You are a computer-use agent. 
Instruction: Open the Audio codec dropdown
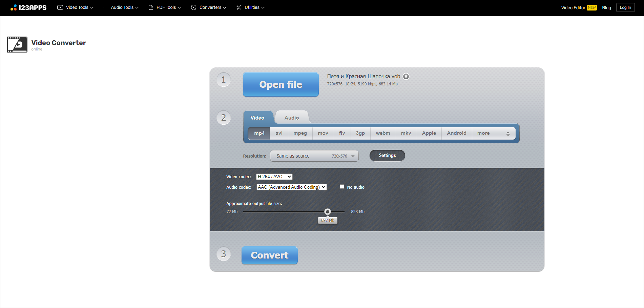292,187
